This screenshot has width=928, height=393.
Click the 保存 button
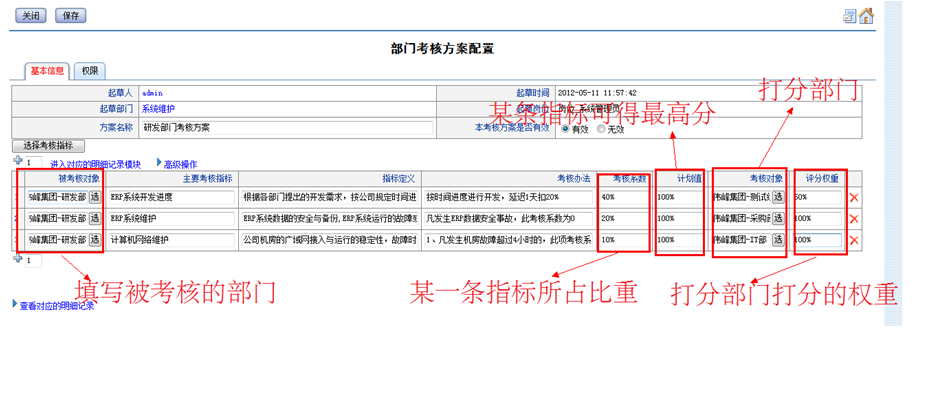click(x=70, y=16)
